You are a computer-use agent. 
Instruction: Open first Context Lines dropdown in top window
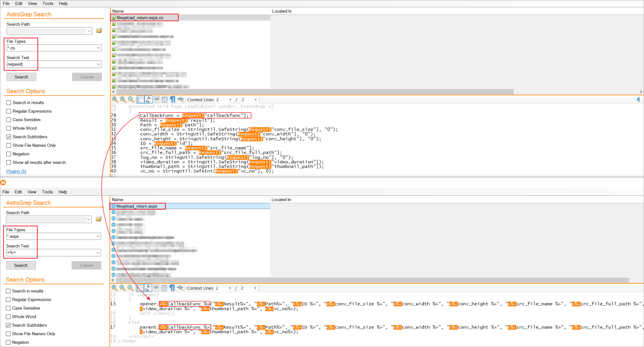click(x=230, y=99)
